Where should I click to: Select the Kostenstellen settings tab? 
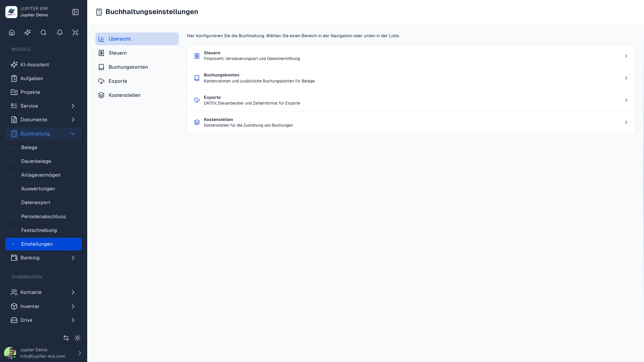point(137,95)
